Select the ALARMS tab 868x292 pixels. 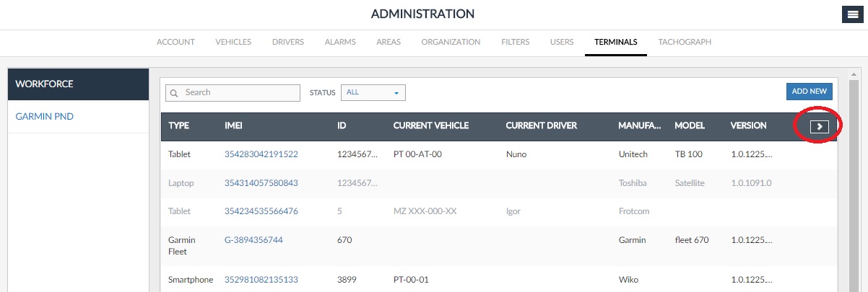click(x=340, y=42)
